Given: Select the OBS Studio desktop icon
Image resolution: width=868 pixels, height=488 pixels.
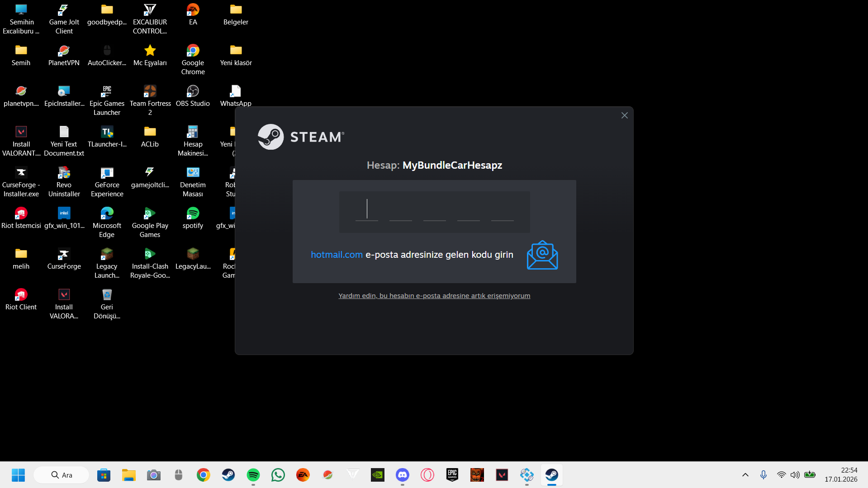Looking at the screenshot, I should [193, 96].
